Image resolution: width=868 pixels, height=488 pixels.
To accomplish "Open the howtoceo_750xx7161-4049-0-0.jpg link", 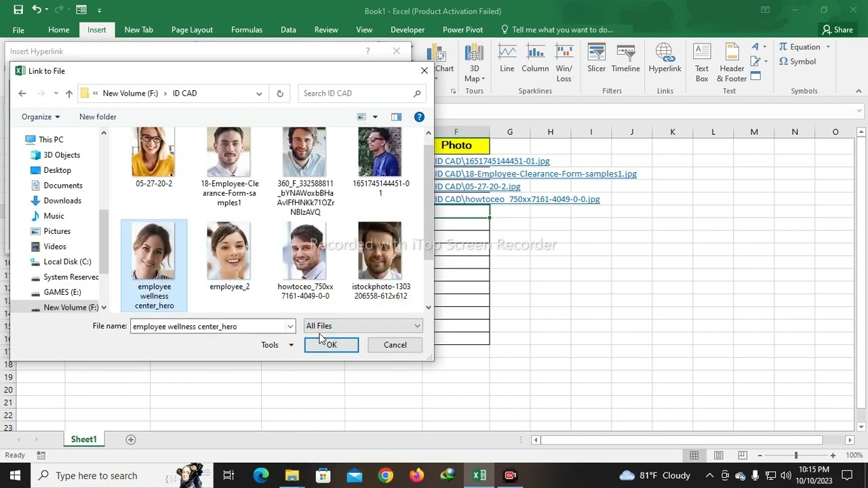I will 517,199.
